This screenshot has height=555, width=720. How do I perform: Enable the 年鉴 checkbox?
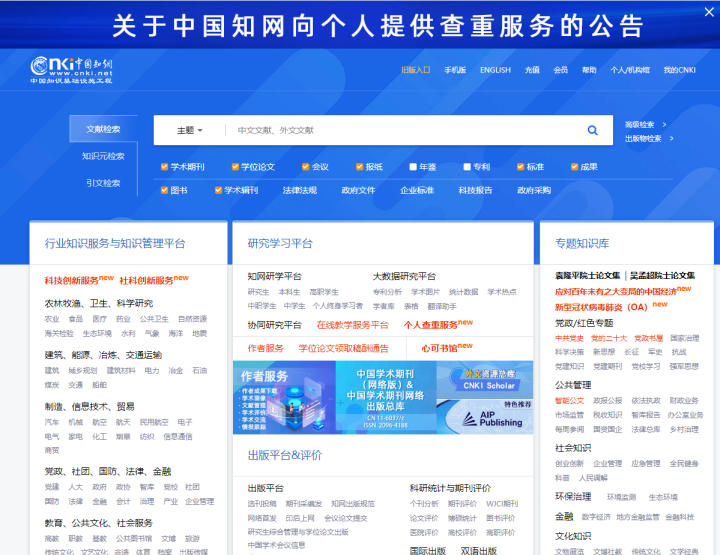click(412, 167)
